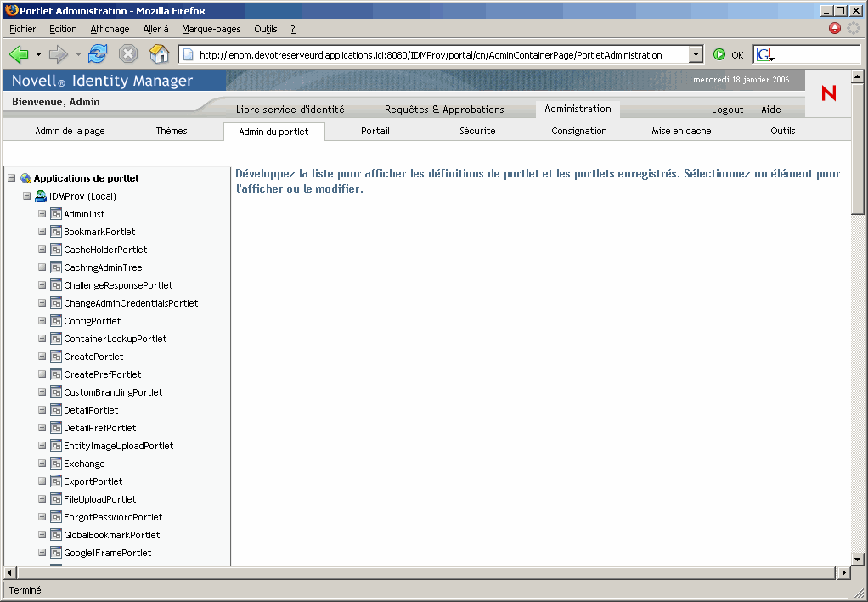Image resolution: width=868 pixels, height=602 pixels.
Task: Click the Administration top tab
Action: 578,109
